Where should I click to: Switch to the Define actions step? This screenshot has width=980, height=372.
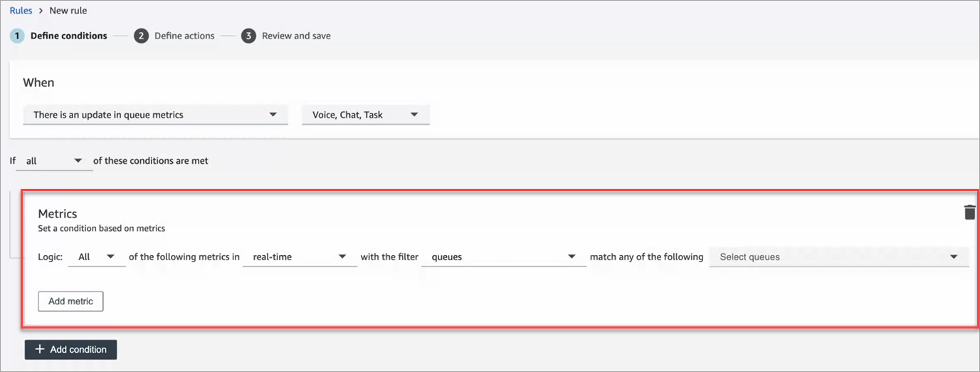(x=184, y=36)
